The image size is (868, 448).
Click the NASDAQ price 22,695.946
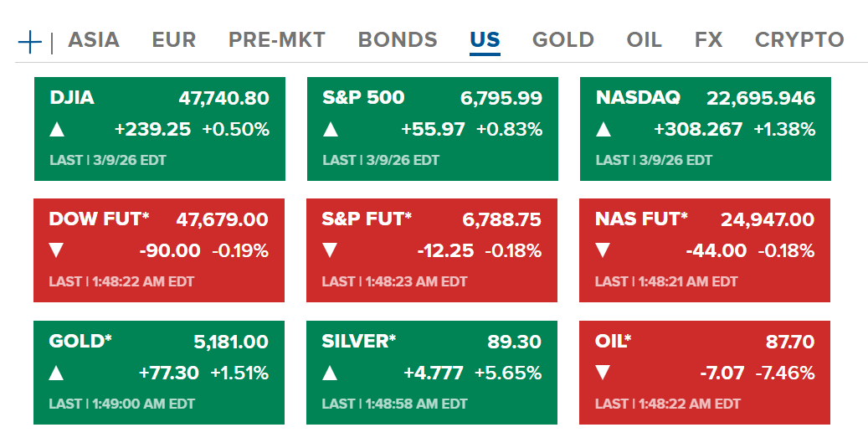761,98
